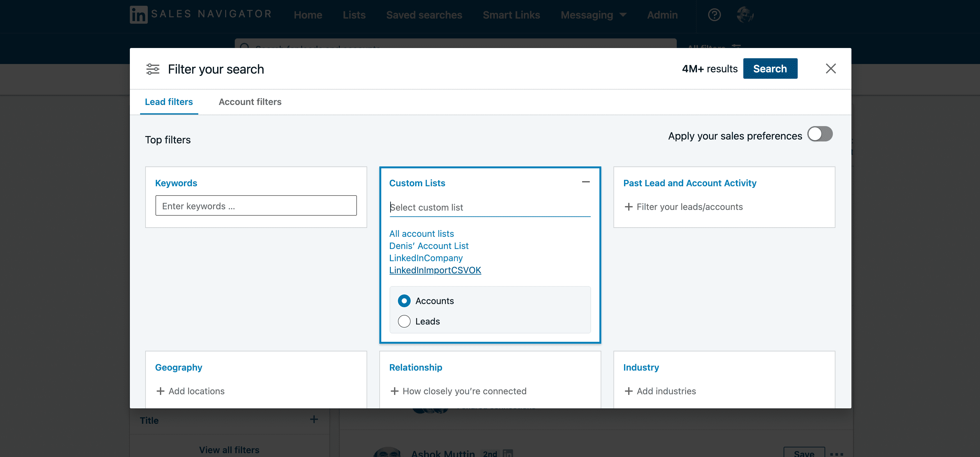Image resolution: width=980 pixels, height=457 pixels.
Task: Go to Home in the navigation
Action: [x=308, y=15]
